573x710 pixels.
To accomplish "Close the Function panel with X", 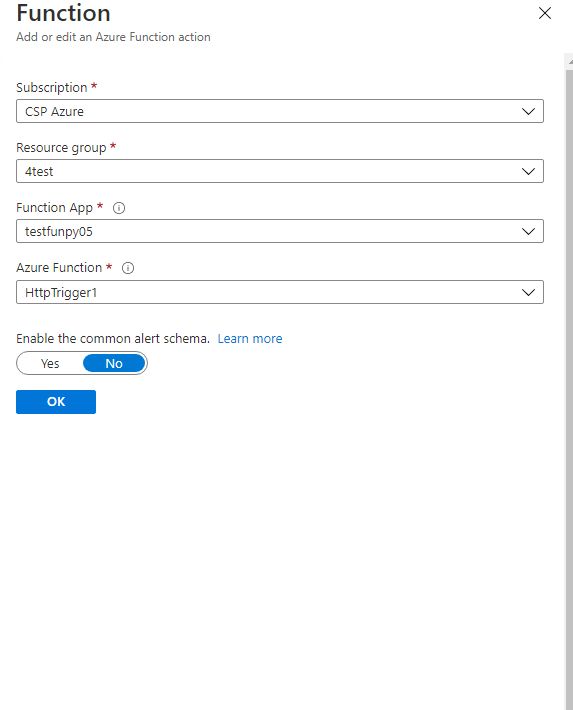I will [x=544, y=13].
